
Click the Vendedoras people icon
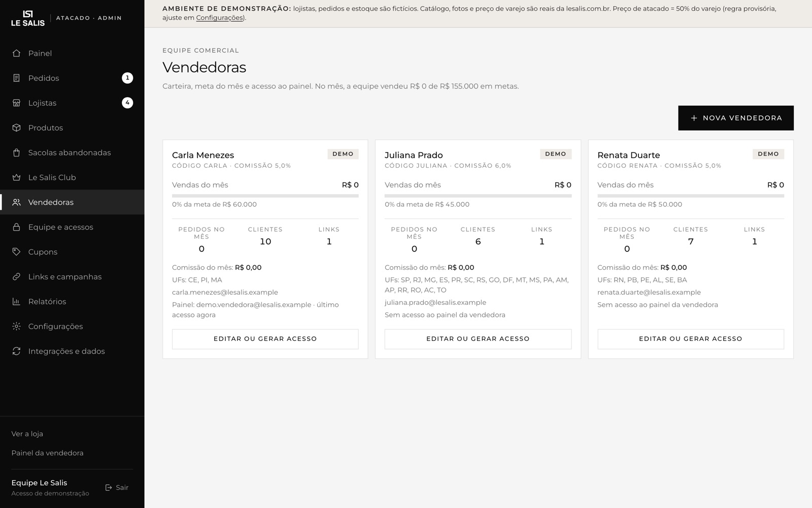point(16,202)
